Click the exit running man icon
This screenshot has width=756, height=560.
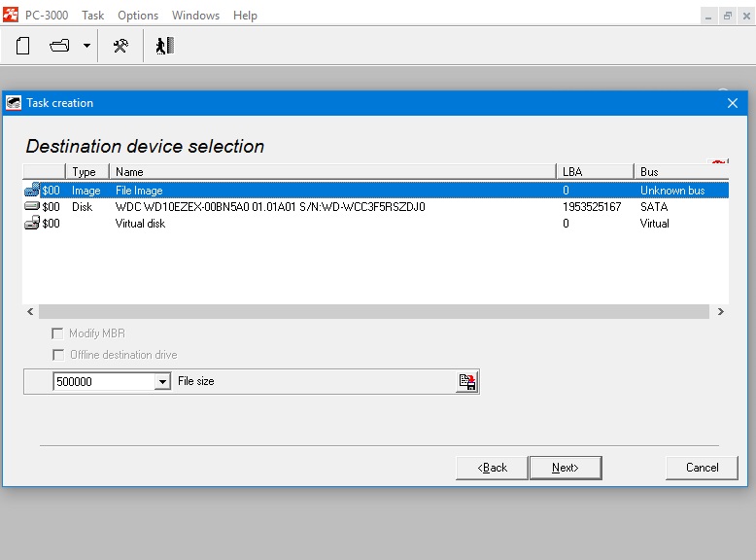point(164,46)
